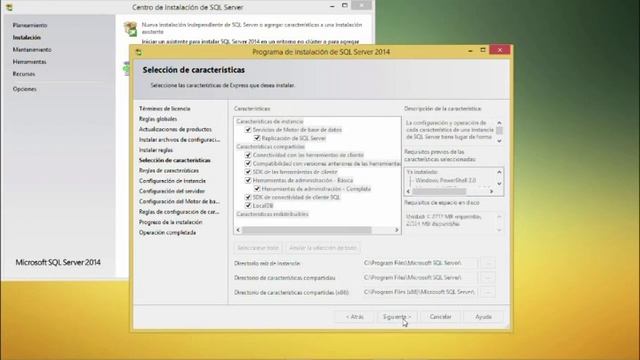Uncheck the LocalDB feature
Screen dimensions: 640x360
pos(248,205)
